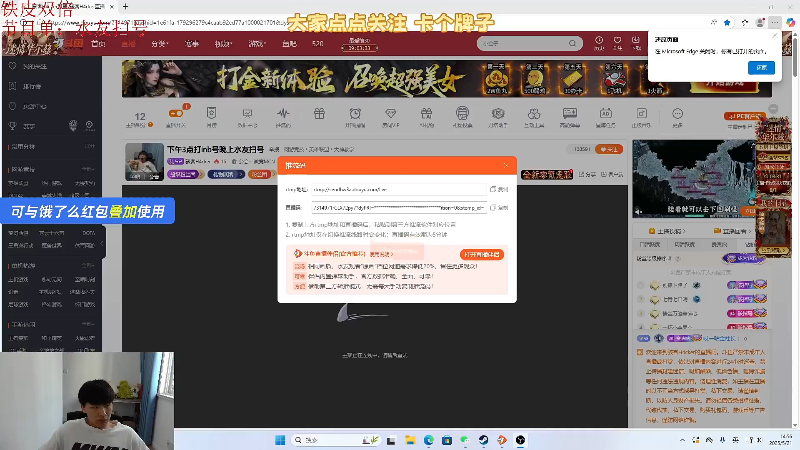
Task: Click the rtmp address input field
Action: 399,189
